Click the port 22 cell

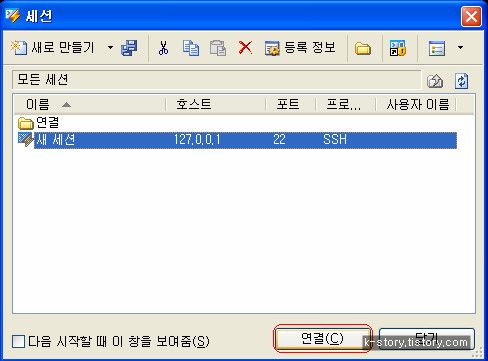(279, 140)
